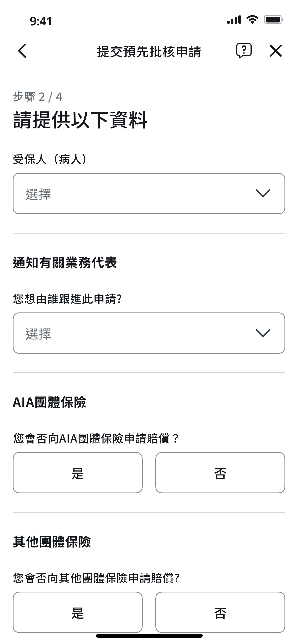Tap the Wi-Fi status icon

click(253, 20)
